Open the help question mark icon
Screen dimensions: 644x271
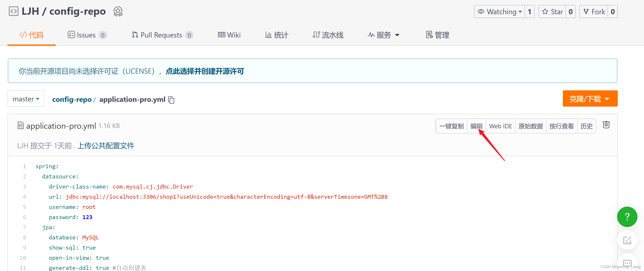pyautogui.click(x=627, y=217)
